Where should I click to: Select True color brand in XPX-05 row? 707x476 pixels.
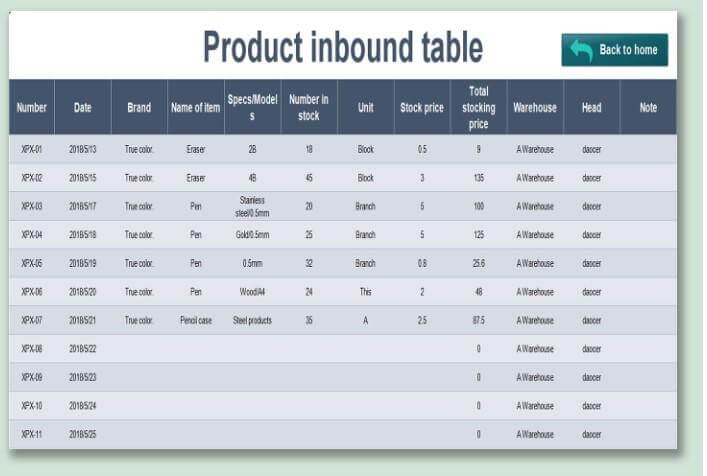pyautogui.click(x=139, y=263)
